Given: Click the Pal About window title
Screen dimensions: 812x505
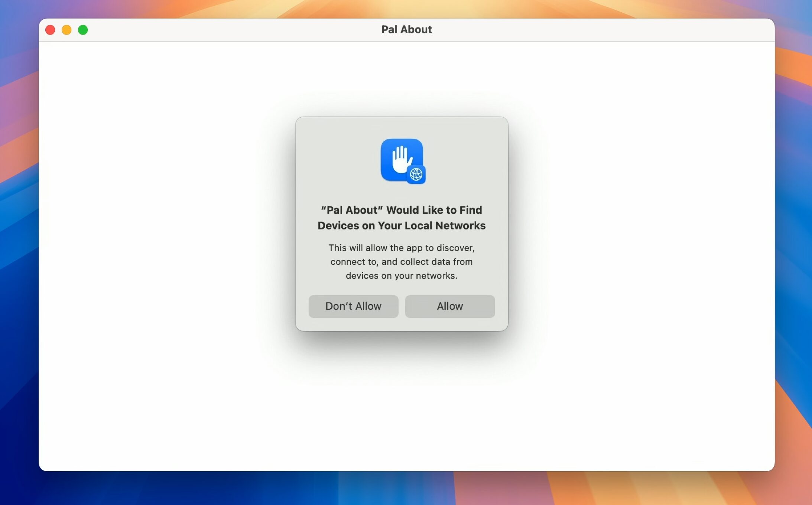Looking at the screenshot, I should tap(406, 29).
